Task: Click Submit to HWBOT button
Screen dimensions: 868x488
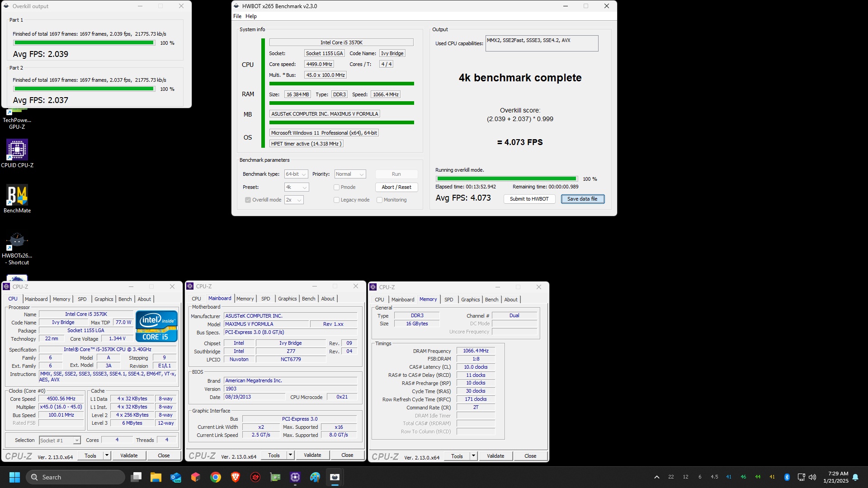Action: 529,199
